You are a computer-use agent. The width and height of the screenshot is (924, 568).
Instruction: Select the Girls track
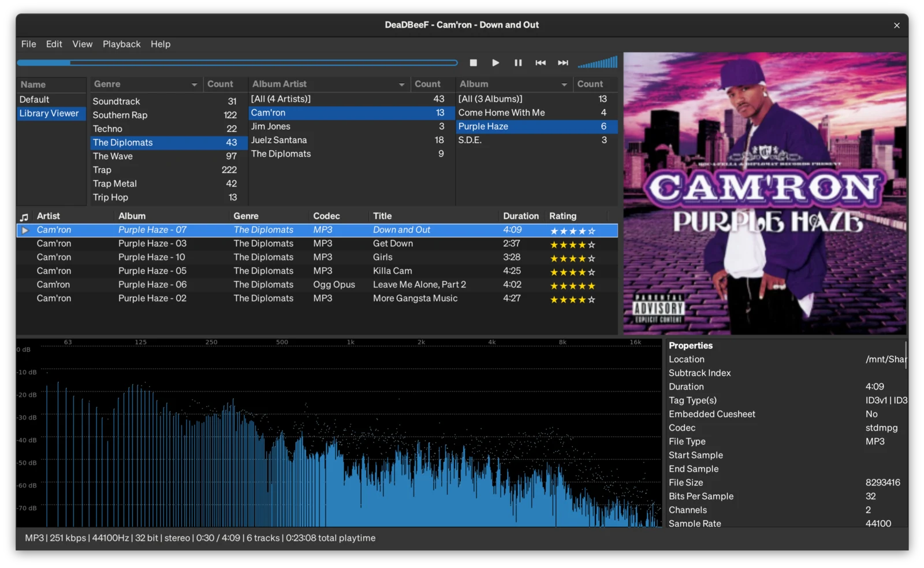point(317,258)
